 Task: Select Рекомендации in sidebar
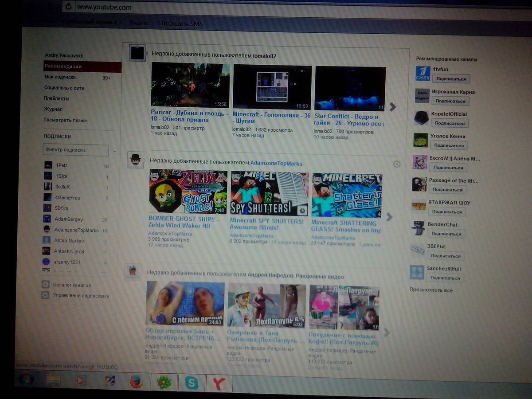(x=82, y=67)
